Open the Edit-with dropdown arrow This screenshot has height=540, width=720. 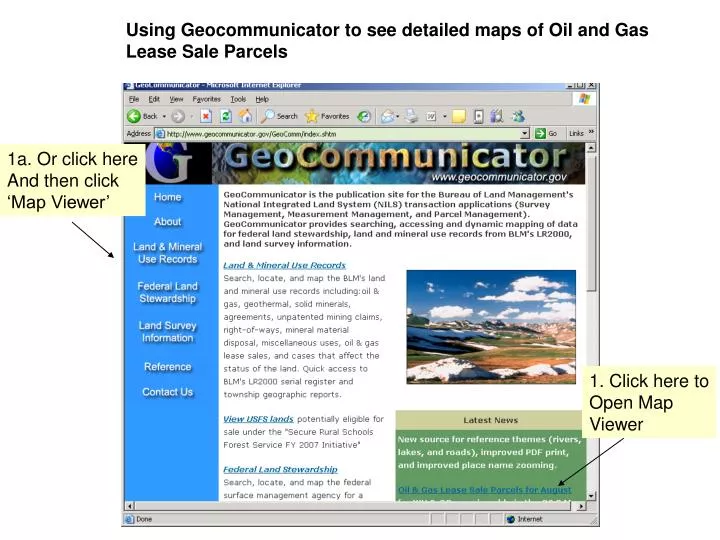coord(444,117)
